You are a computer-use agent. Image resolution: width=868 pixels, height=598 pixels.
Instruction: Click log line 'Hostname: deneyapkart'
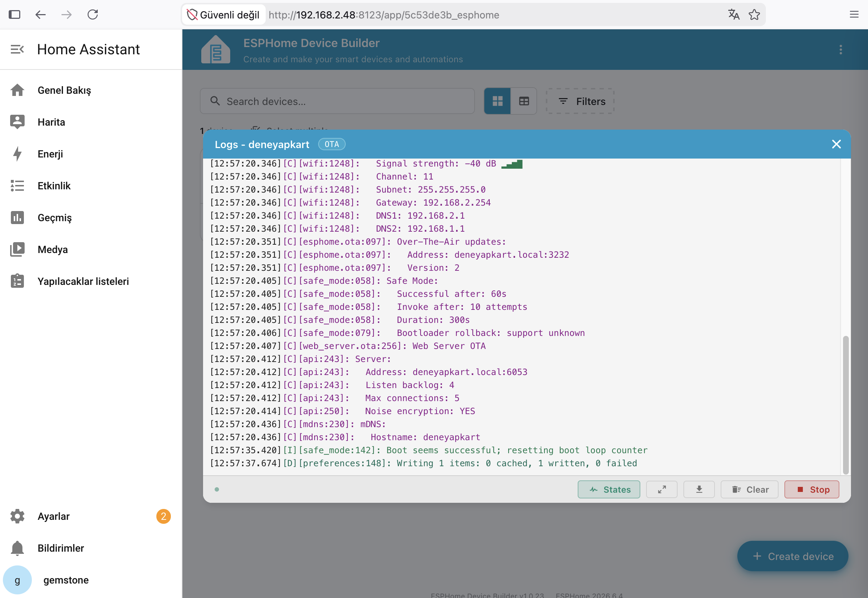[345, 437]
